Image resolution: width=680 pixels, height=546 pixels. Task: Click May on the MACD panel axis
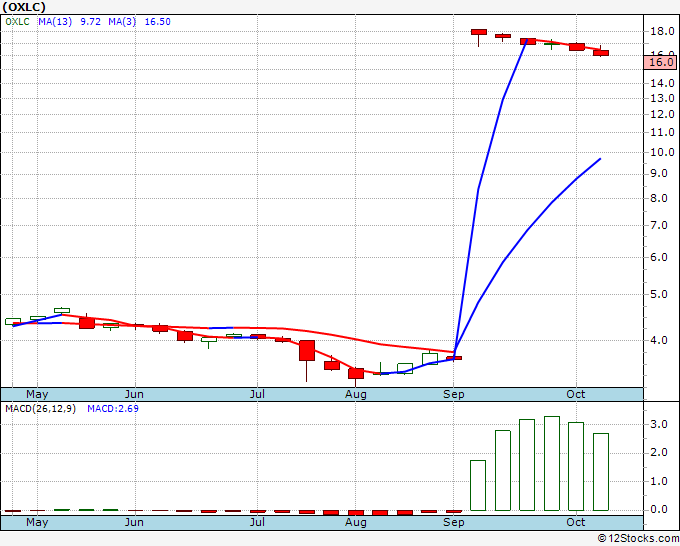(x=37, y=522)
